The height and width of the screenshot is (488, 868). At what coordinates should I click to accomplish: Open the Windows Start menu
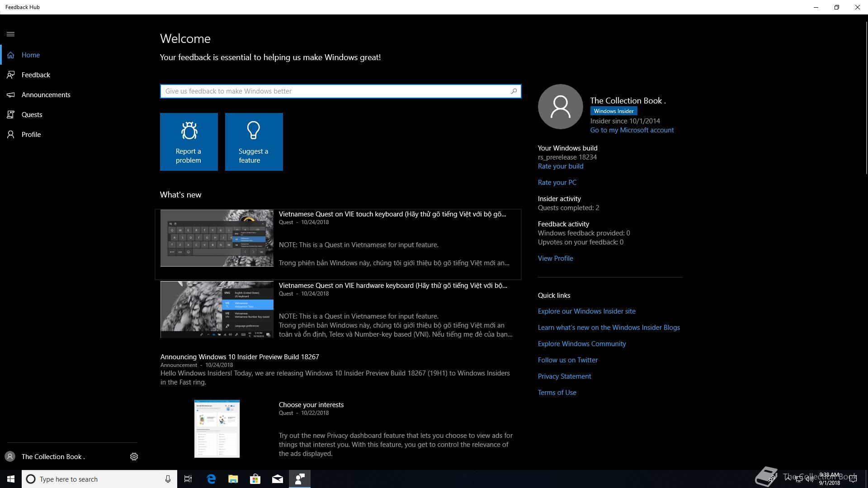[11, 479]
